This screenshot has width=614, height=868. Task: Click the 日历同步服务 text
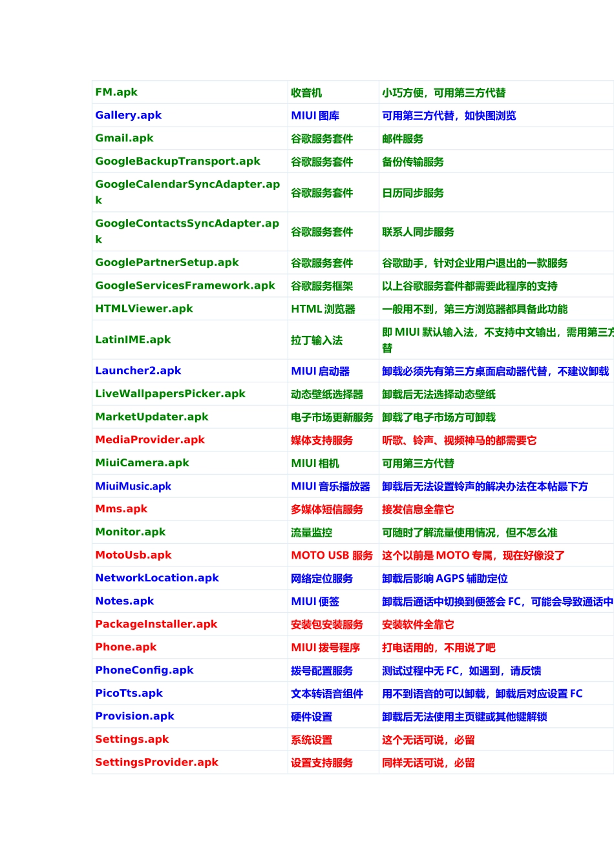tap(413, 193)
